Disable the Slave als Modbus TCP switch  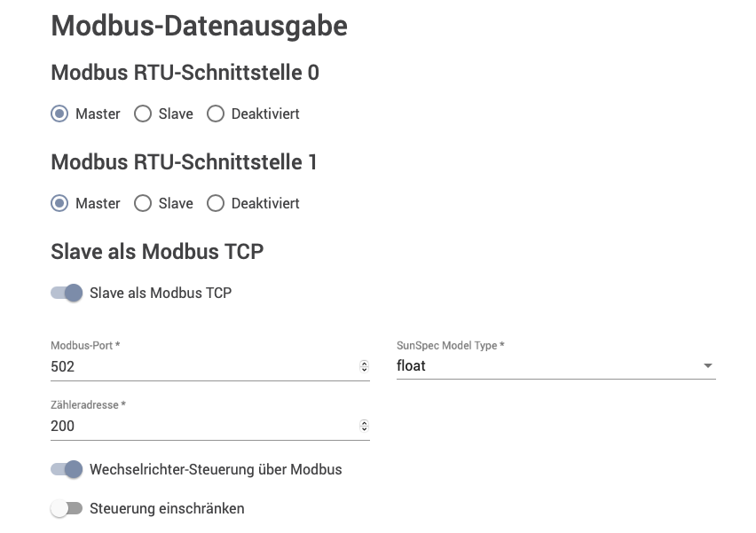[x=67, y=293]
